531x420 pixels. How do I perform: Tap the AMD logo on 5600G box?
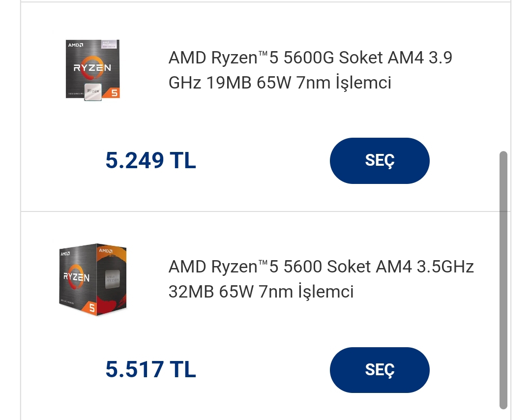76,45
